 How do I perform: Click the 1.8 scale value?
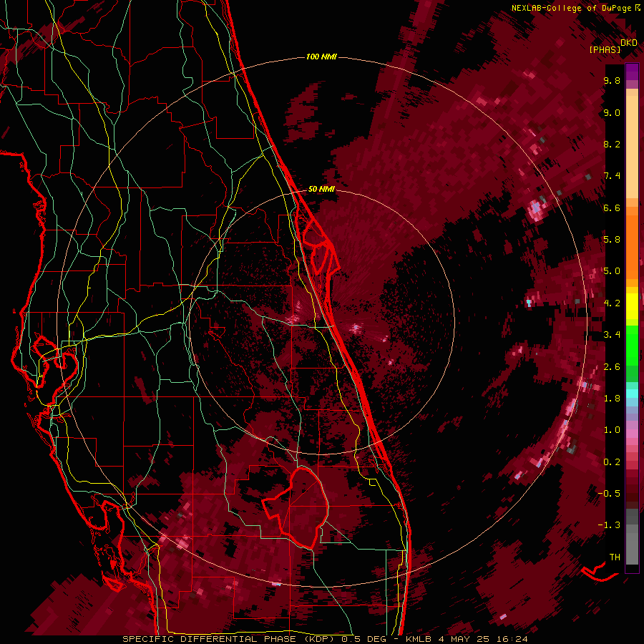click(x=612, y=399)
